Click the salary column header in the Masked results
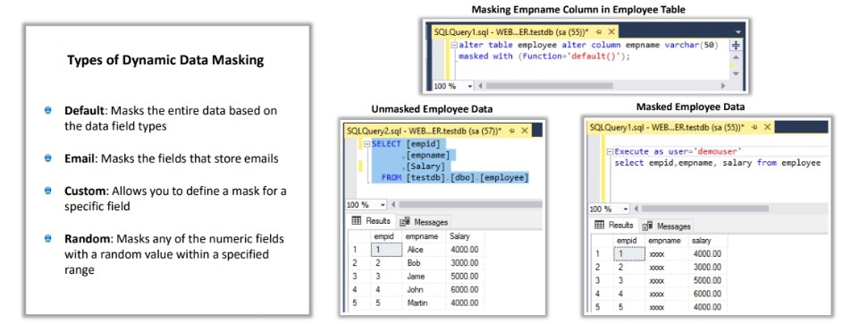Viewport: 868px width, 324px height. tap(707, 241)
